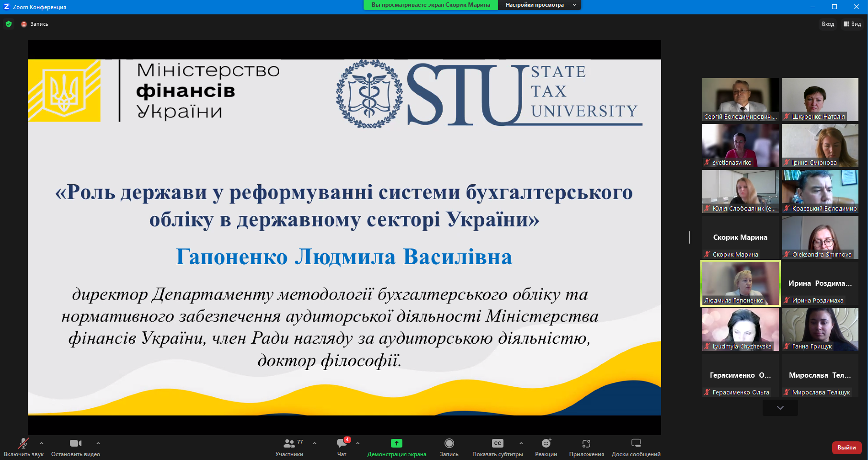Click gallery panel resize handle
This screenshot has height=460, width=868.
coord(690,237)
